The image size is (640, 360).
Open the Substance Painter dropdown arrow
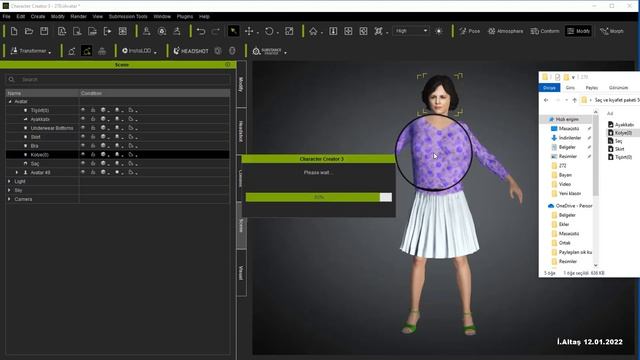tap(285, 52)
